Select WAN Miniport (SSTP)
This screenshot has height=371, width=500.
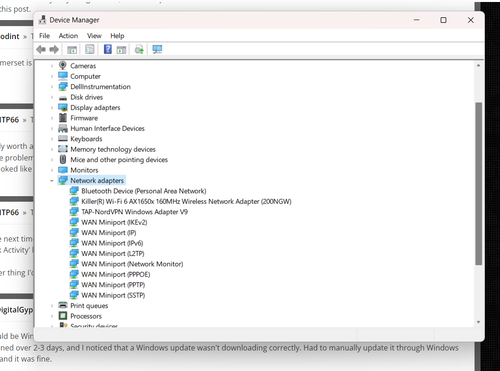(113, 295)
